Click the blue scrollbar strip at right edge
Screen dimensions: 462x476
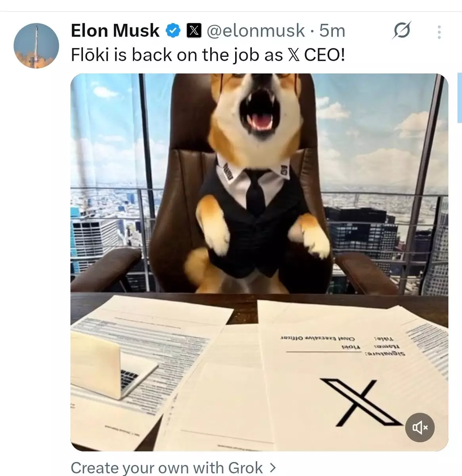[x=459, y=97]
